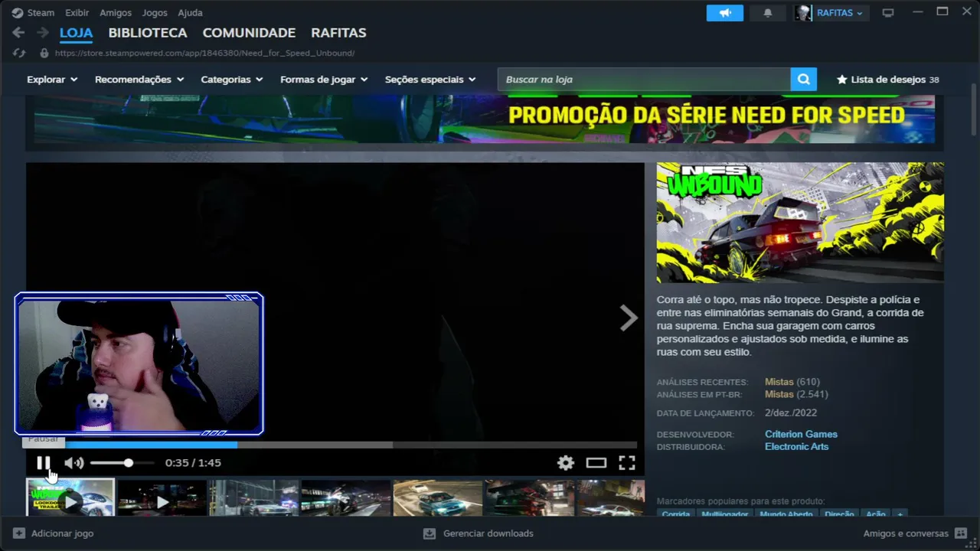Adjust the video volume slider
This screenshot has width=980, height=551.
pos(122,462)
